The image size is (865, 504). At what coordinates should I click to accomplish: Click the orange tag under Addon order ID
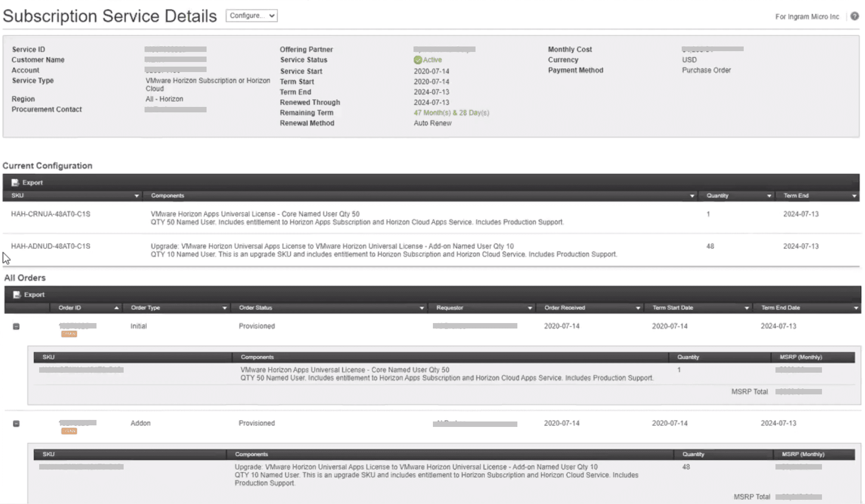point(69,431)
